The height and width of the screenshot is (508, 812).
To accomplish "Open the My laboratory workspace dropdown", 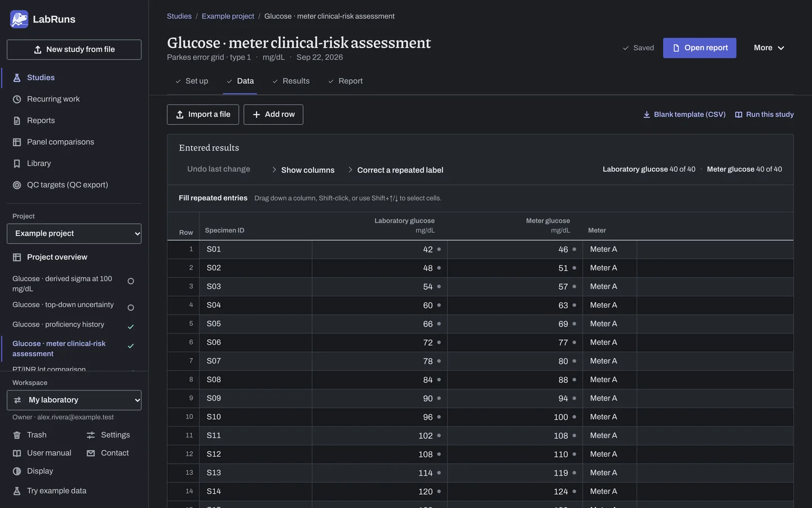I will 74,400.
